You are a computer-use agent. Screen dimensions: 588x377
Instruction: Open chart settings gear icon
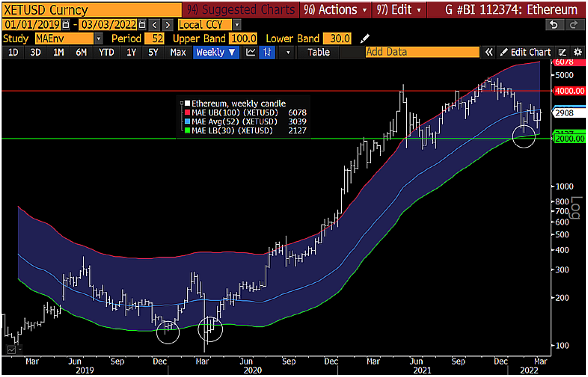pos(578,52)
